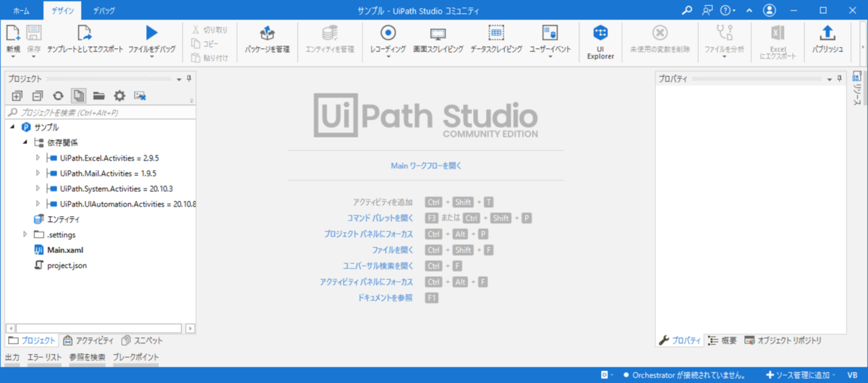The width and height of the screenshot is (868, 383).
Task: Open the Breakpoints (ブレークポイント) tab
Action: [136, 357]
